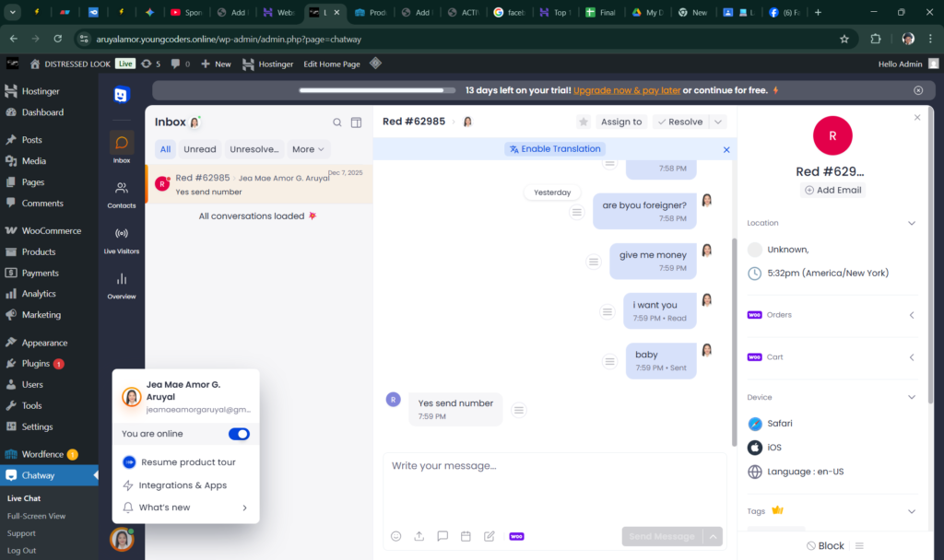Viewport: 944px width, 560px height.
Task: Open WooCommerce in WordPress admin menu
Action: tap(51, 231)
